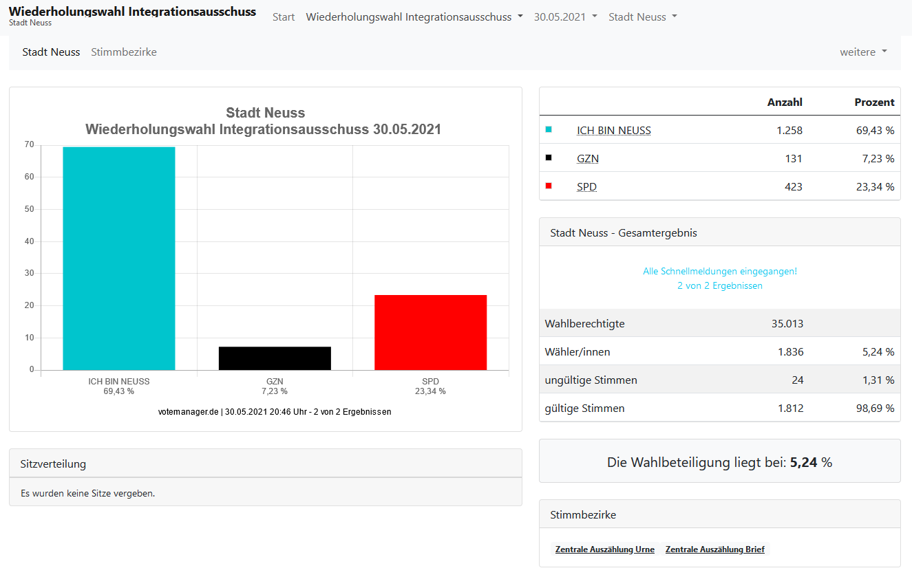Viewport: 912px width, 588px height.
Task: Click the 24 invalid votes value
Action: click(x=797, y=380)
